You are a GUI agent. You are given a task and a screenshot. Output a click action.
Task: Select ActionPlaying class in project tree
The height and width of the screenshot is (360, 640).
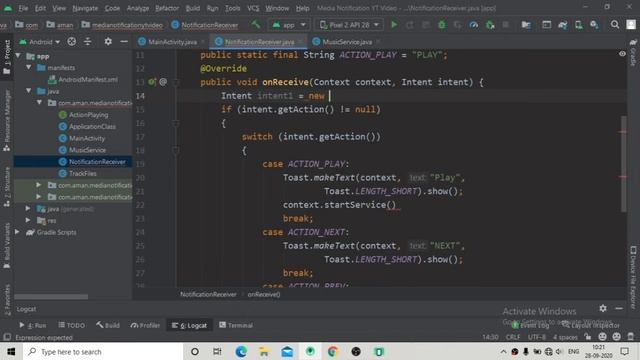[88, 115]
